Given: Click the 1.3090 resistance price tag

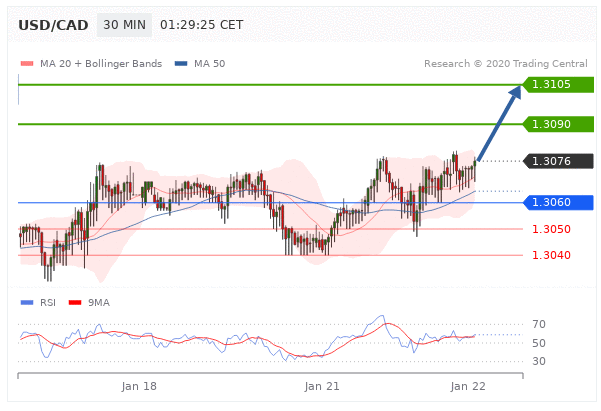Looking at the screenshot, I should click(x=558, y=124).
